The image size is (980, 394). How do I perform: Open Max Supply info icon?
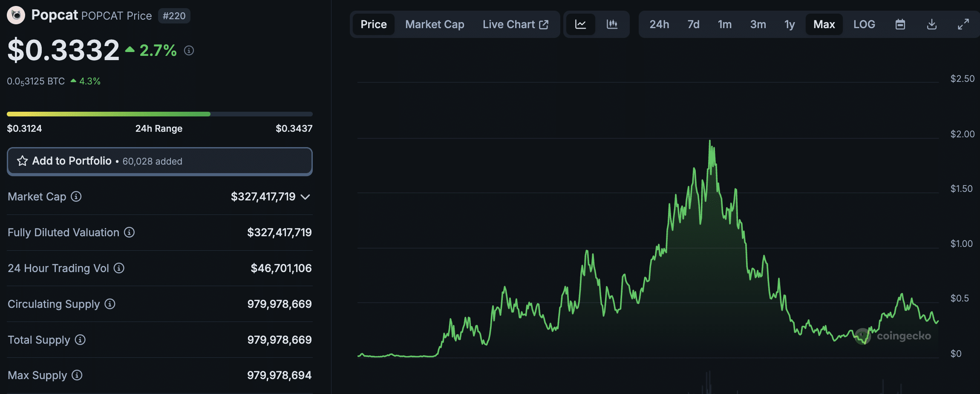[77, 375]
